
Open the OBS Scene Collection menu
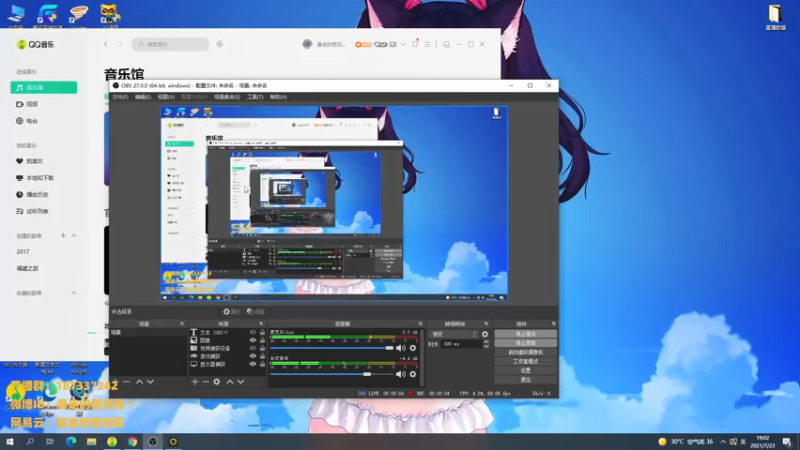(x=227, y=97)
